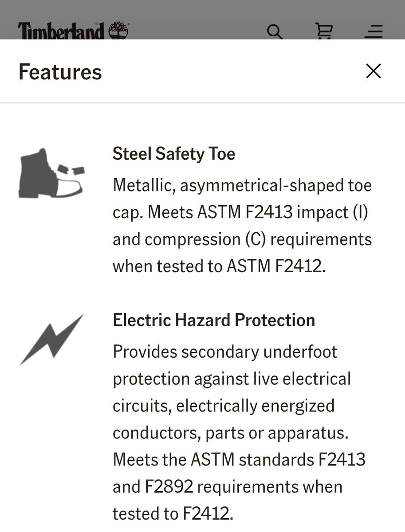This screenshot has height=532, width=405.
Task: Click the "F2892 requirements when" line
Action: click(227, 486)
